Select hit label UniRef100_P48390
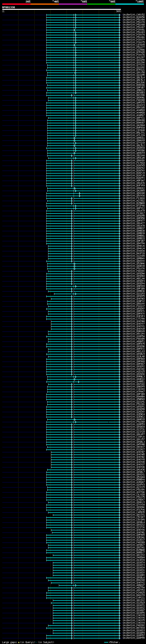The image size is (146, 644). pyautogui.click(x=134, y=271)
